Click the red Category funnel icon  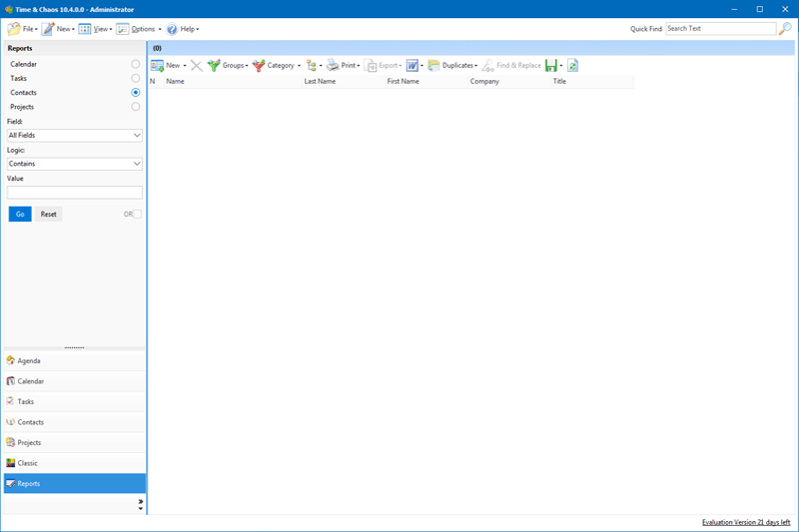pos(259,65)
